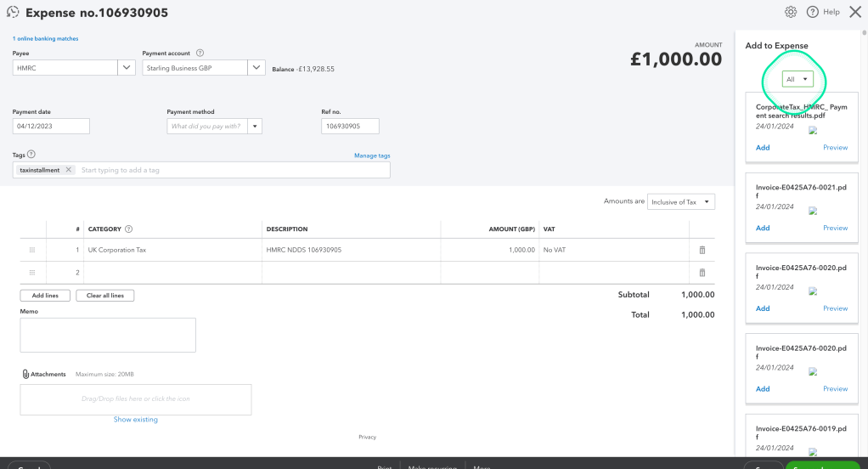Screen dimensions: 868x469
Task: Click the empty category cell in line 2
Action: click(x=173, y=273)
